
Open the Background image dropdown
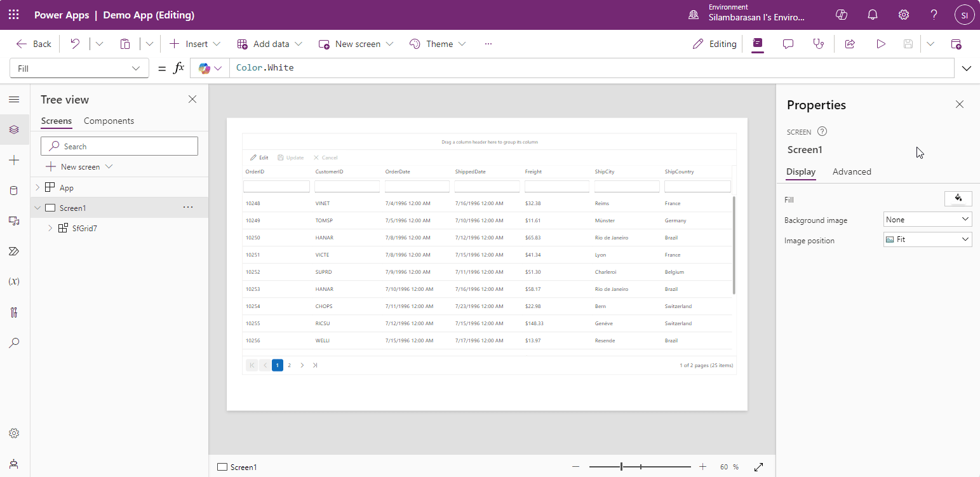click(x=927, y=220)
